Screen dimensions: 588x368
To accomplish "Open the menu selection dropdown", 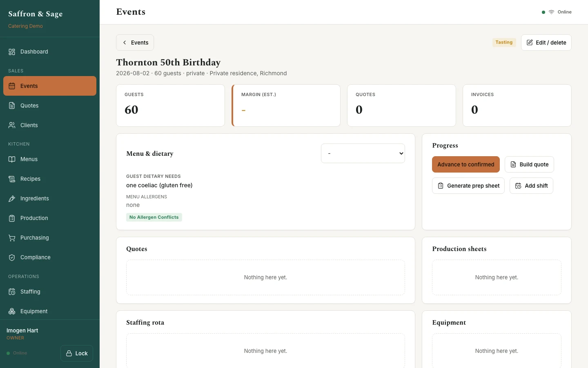I will 363,153.
